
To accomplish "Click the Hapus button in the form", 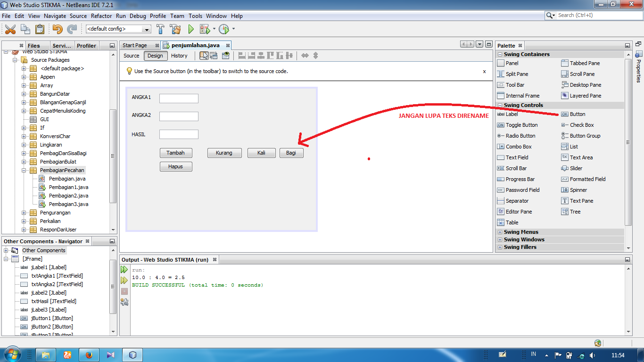I will (175, 166).
